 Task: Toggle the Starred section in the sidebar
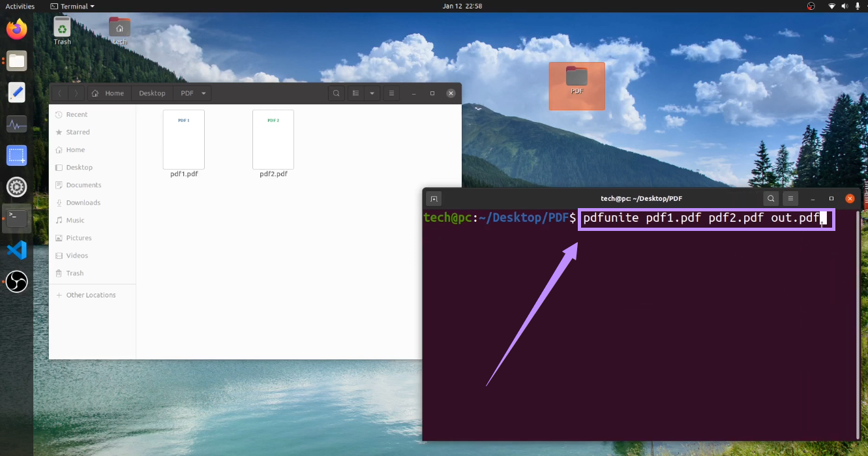[77, 132]
